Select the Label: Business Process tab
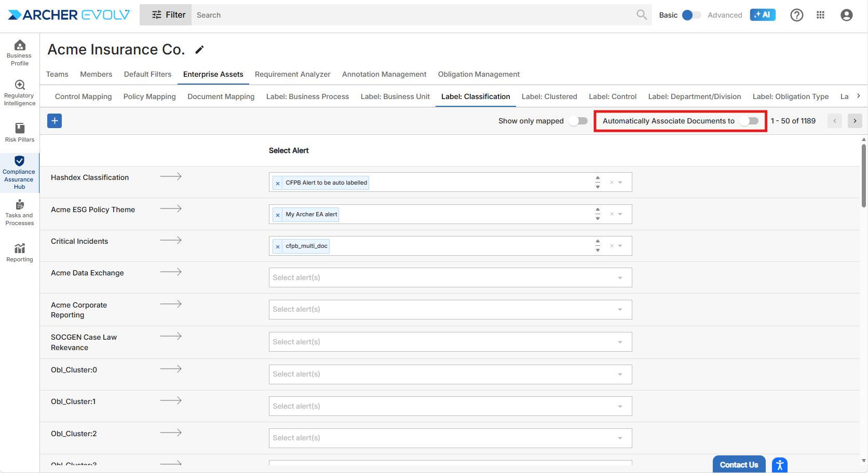The width and height of the screenshot is (868, 473). [x=307, y=96]
